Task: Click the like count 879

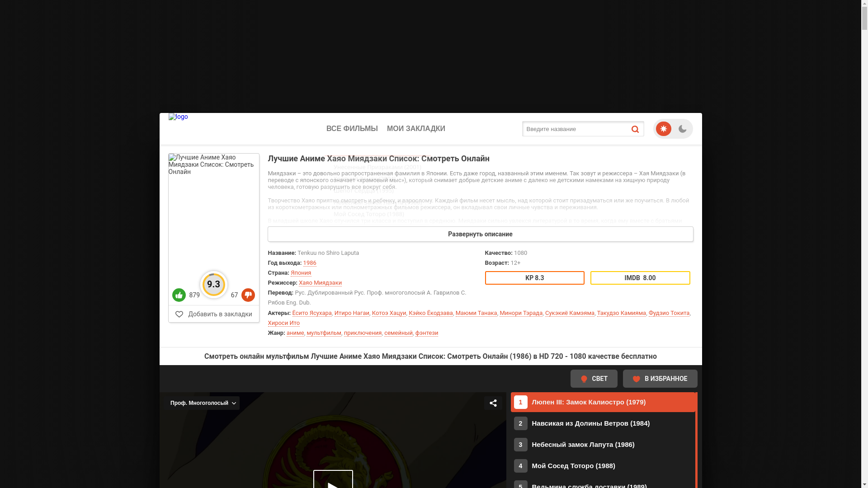Action: point(194,295)
